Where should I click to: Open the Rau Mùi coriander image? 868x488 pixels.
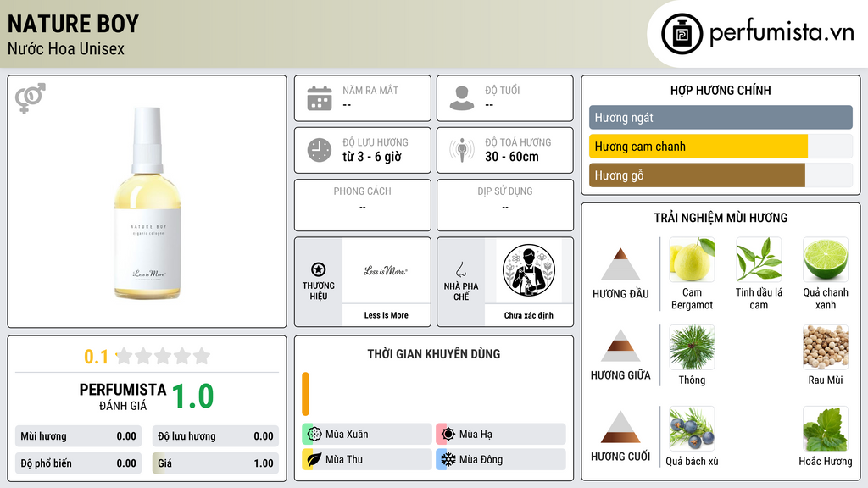point(826,347)
